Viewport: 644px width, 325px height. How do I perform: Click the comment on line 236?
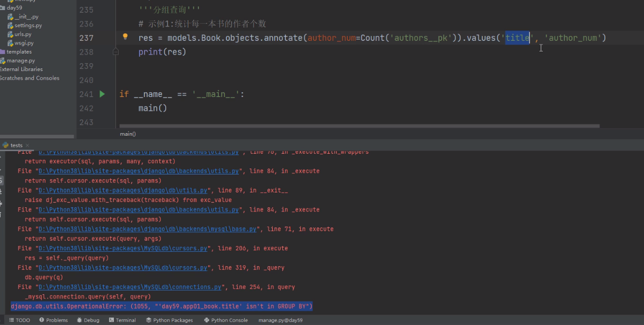click(202, 24)
